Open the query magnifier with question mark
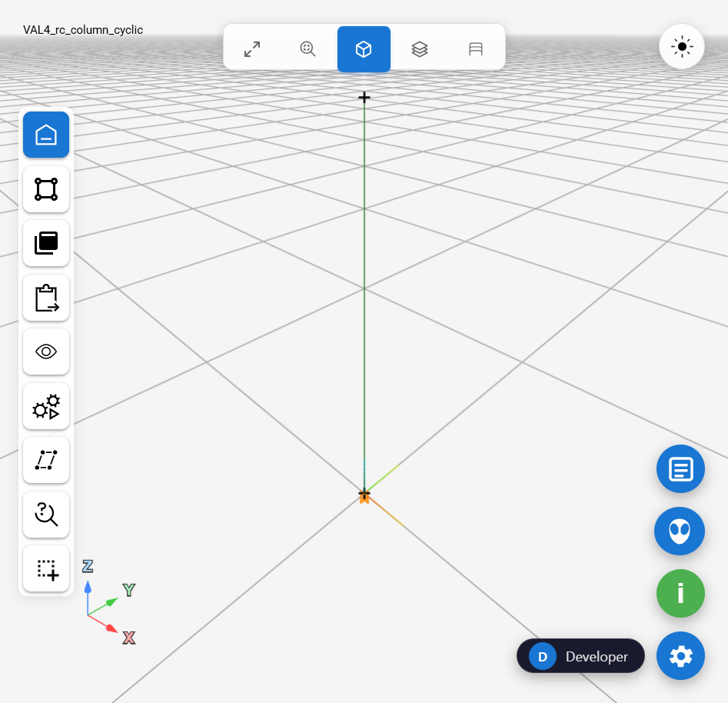This screenshot has width=728, height=703. point(46,515)
